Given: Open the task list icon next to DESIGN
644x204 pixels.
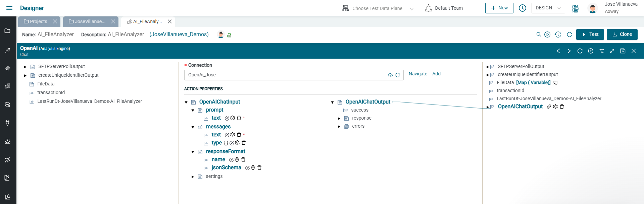Looking at the screenshot, I should click(575, 8).
